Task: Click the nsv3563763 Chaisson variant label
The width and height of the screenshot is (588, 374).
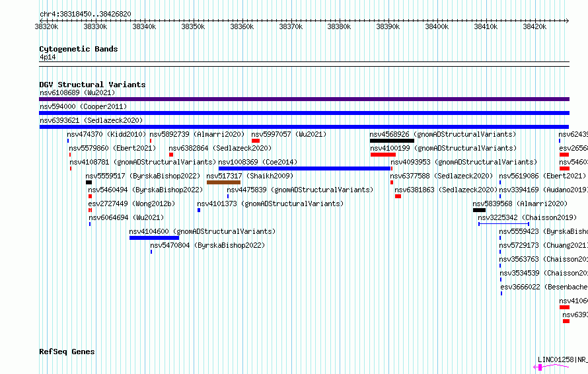Action: coord(543,259)
